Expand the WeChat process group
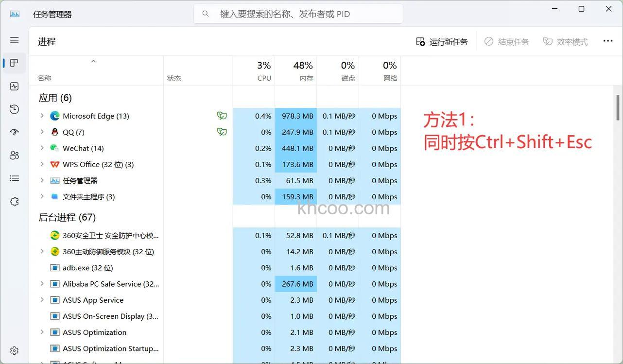Viewport: 623px width, 364px height. 41,148
